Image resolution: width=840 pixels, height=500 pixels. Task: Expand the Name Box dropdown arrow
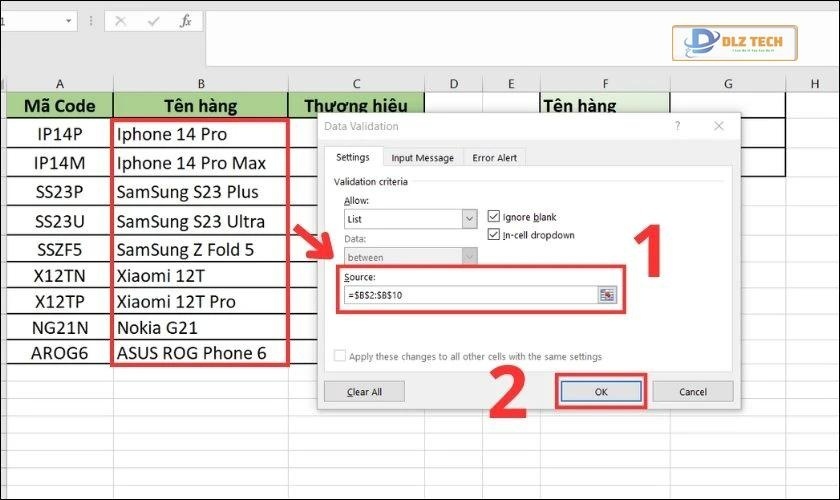tap(68, 21)
